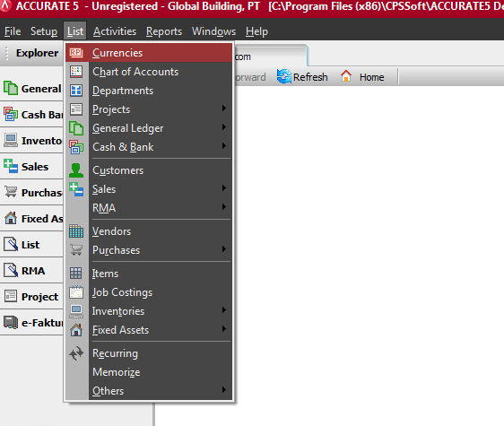Click the Departments menu icon
504x426 pixels.
tap(76, 91)
